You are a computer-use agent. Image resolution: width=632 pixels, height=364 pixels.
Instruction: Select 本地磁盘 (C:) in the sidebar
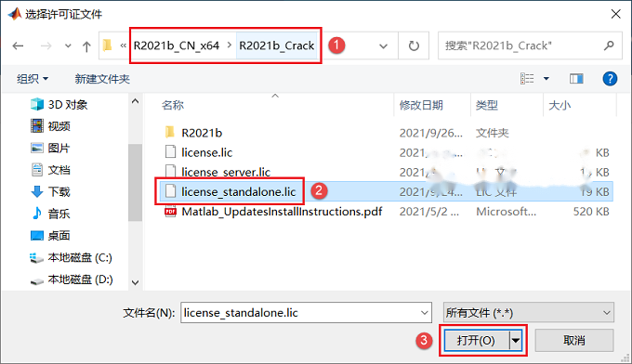[71, 257]
